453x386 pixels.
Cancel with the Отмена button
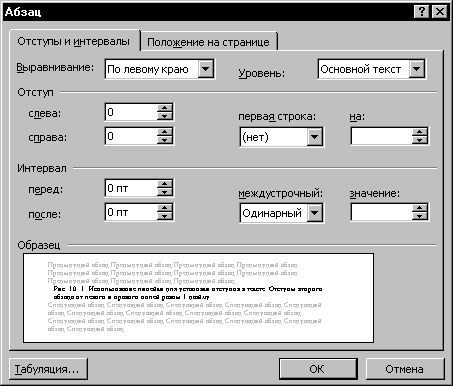pyautogui.click(x=405, y=369)
